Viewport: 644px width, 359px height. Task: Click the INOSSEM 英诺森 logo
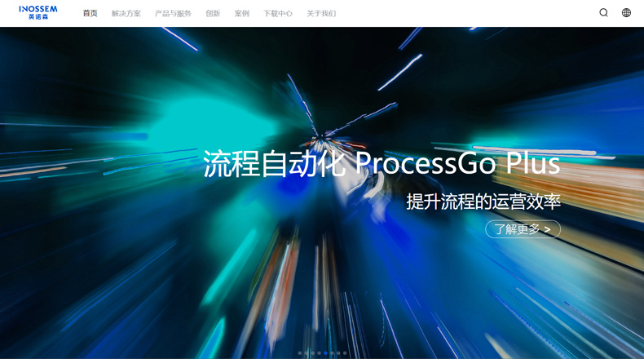tap(37, 13)
